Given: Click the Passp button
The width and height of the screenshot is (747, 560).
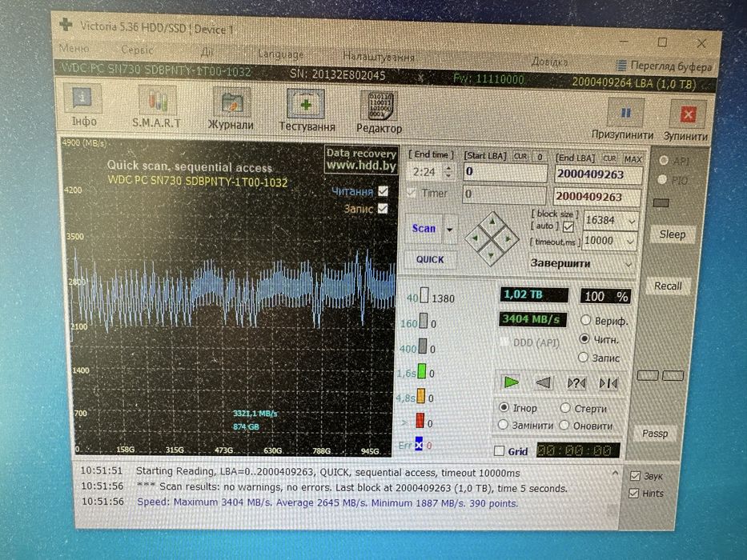Looking at the screenshot, I should tap(655, 433).
